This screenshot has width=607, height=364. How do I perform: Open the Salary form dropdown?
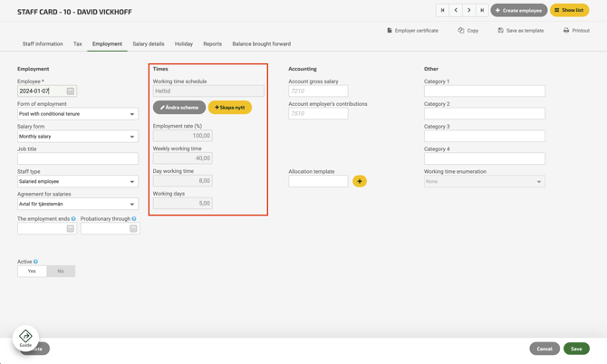point(78,136)
